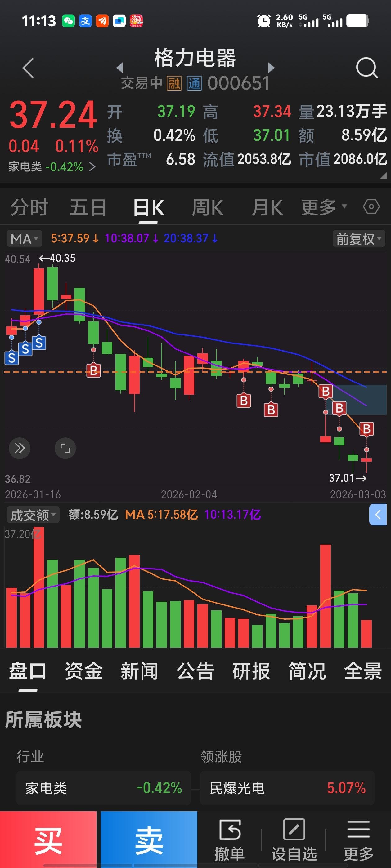This screenshot has height=868, width=391.
Task: Open the 全景 tab
Action: (x=363, y=671)
